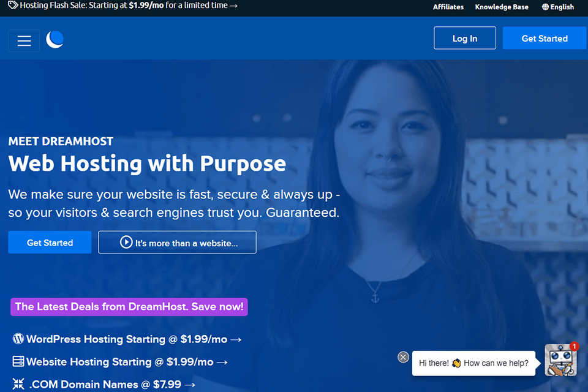Viewport: 588px width, 392px height.
Task: Click the globe icon next to English
Action: point(545,7)
